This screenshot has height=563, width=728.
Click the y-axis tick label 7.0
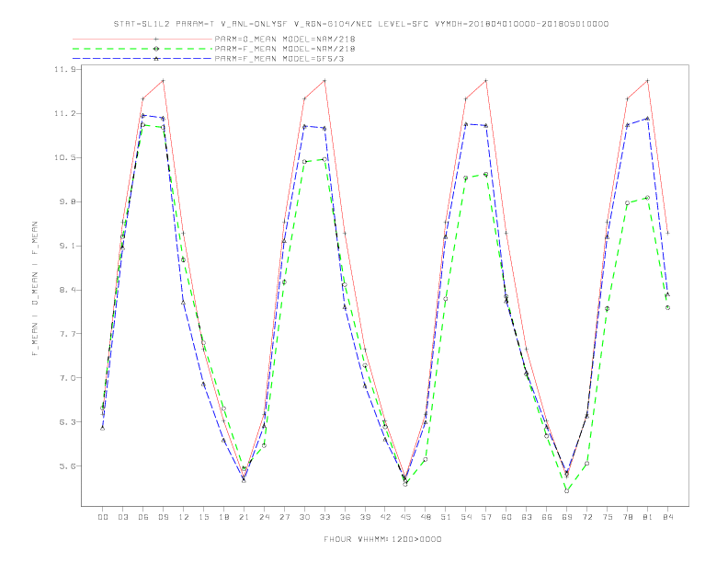coord(68,378)
